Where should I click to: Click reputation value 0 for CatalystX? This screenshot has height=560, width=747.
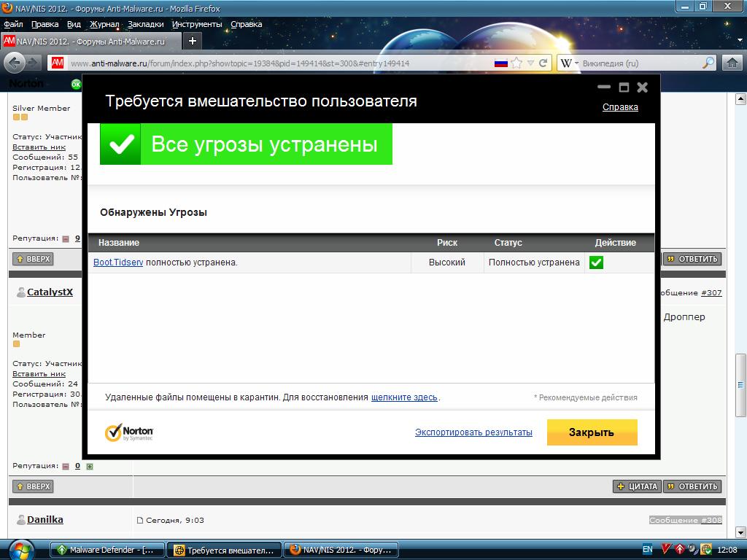(x=77, y=466)
